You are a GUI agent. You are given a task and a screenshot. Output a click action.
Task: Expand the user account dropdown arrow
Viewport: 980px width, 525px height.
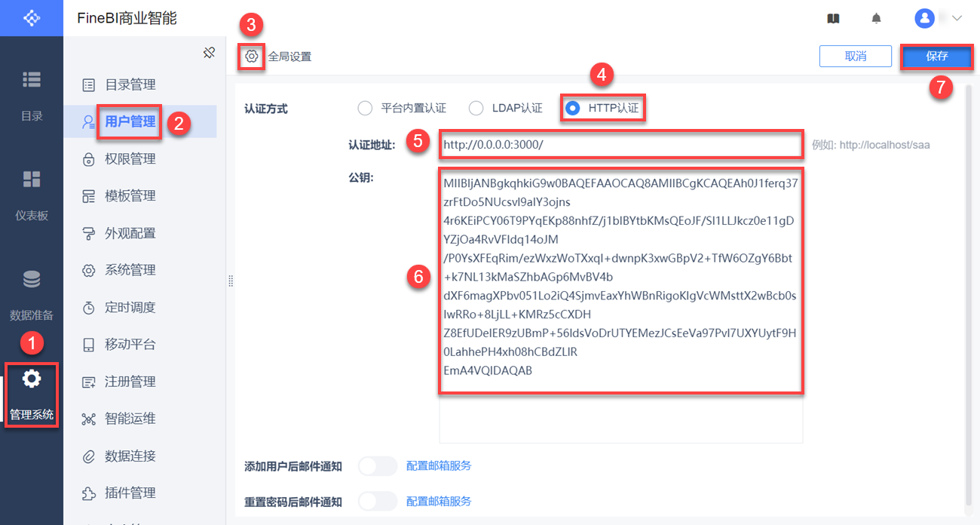coord(957,18)
